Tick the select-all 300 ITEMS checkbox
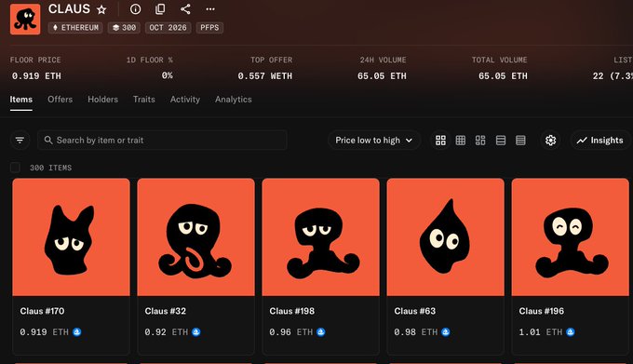This screenshot has height=364, width=633. pos(15,168)
